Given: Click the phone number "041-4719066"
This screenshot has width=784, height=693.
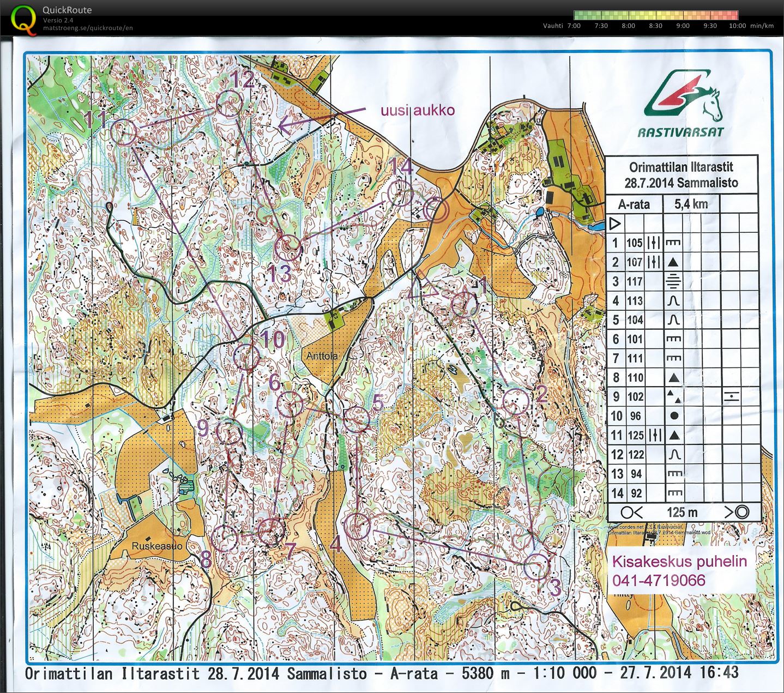Looking at the screenshot, I should (x=659, y=580).
